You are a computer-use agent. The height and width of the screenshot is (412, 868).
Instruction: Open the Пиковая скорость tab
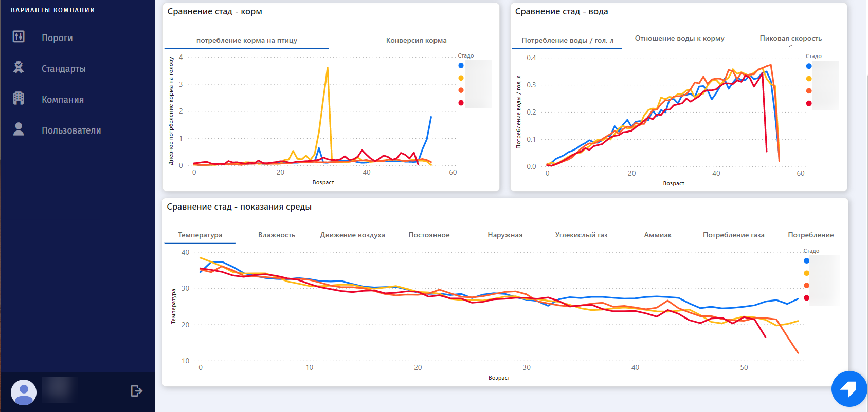(x=791, y=38)
